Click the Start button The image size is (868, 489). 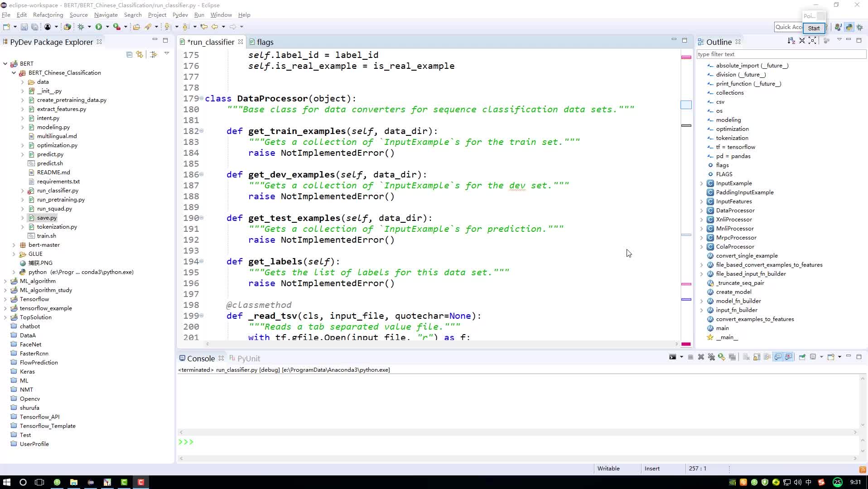click(x=814, y=28)
